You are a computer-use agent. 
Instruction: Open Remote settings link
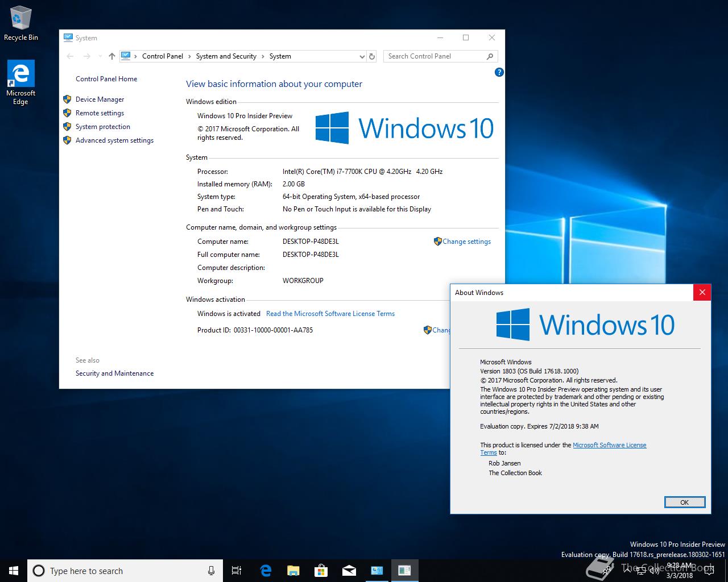pos(100,113)
